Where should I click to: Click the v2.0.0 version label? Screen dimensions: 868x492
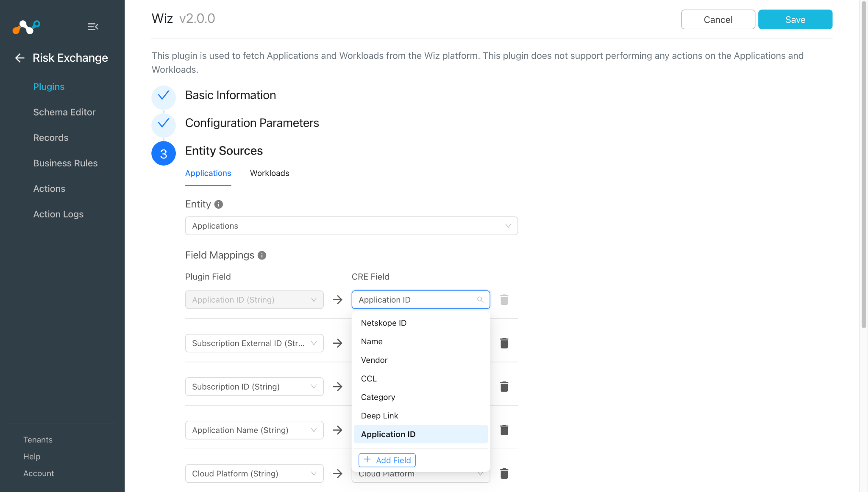(x=197, y=19)
